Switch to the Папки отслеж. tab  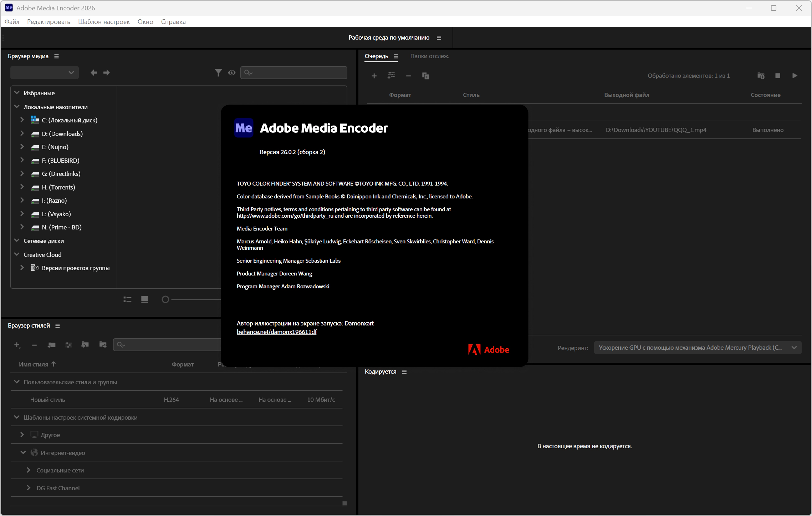[x=429, y=56]
